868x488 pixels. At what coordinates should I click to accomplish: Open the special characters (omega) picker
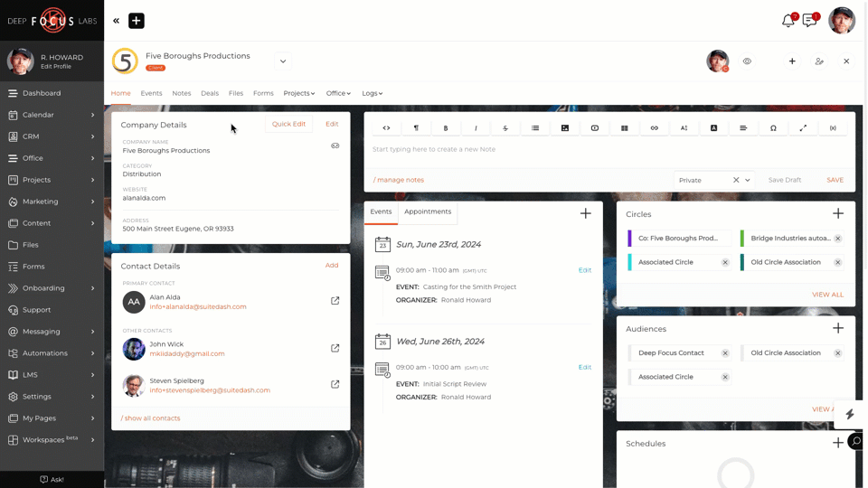[x=773, y=128]
